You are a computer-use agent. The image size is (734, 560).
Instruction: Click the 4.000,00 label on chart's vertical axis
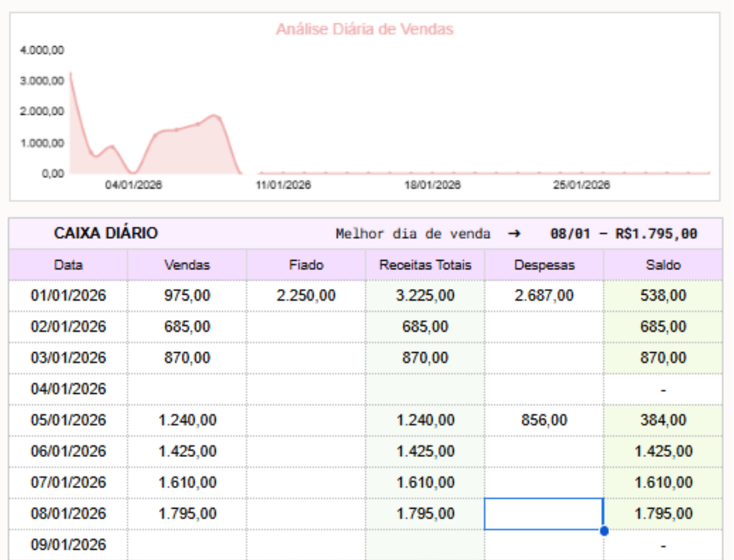[42, 50]
